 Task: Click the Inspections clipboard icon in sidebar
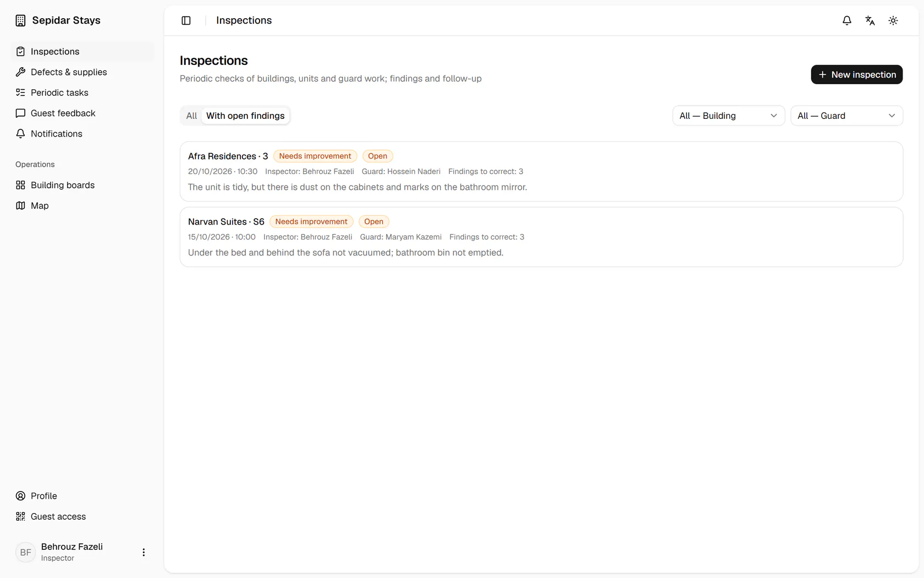point(20,51)
